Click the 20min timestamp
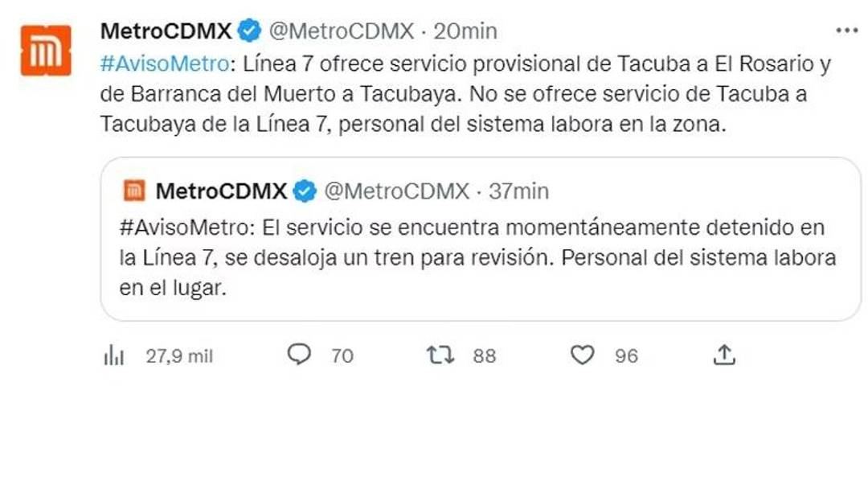The height and width of the screenshot is (493, 868). pyautogui.click(x=465, y=31)
